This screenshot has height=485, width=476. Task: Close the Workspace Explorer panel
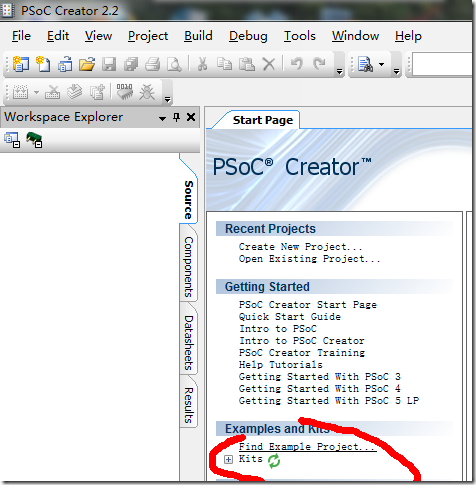coord(191,117)
